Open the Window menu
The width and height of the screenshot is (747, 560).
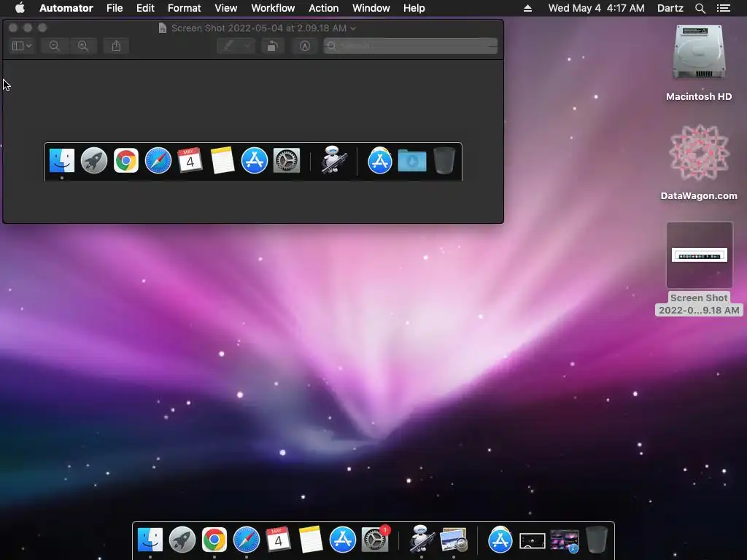tap(371, 8)
